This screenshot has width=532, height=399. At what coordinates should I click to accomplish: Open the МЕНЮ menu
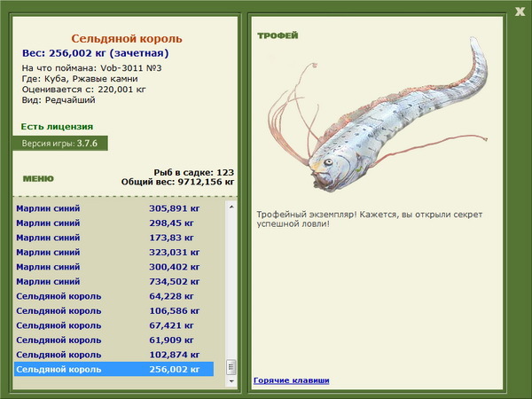pyautogui.click(x=38, y=178)
